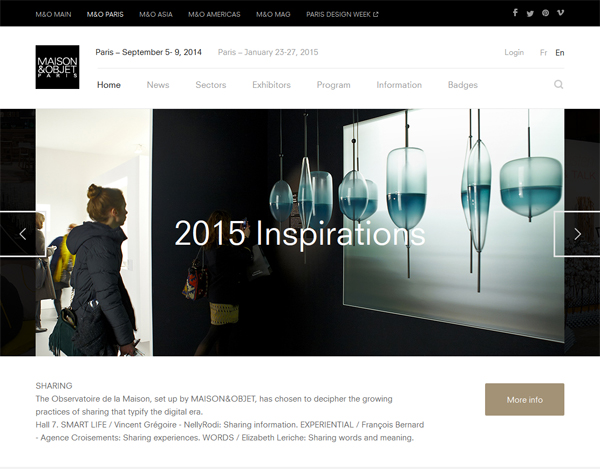The height and width of the screenshot is (469, 600).
Task: Click the search magnifier icon
Action: (x=559, y=84)
